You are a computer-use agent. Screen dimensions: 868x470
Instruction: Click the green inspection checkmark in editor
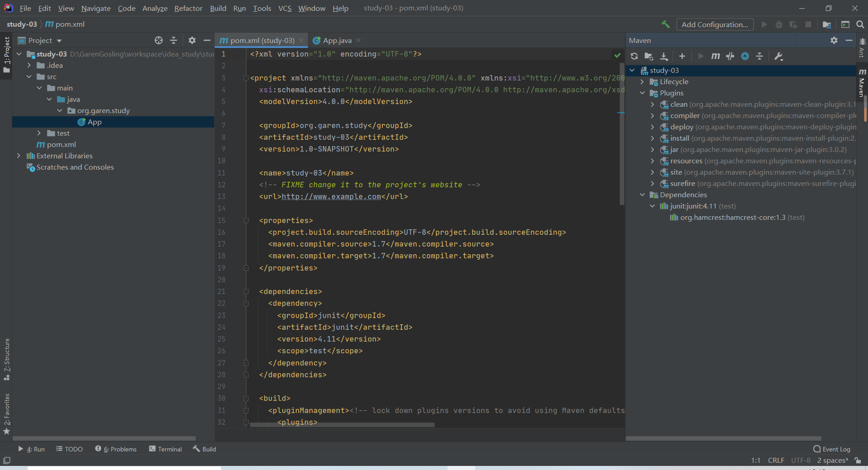click(618, 55)
